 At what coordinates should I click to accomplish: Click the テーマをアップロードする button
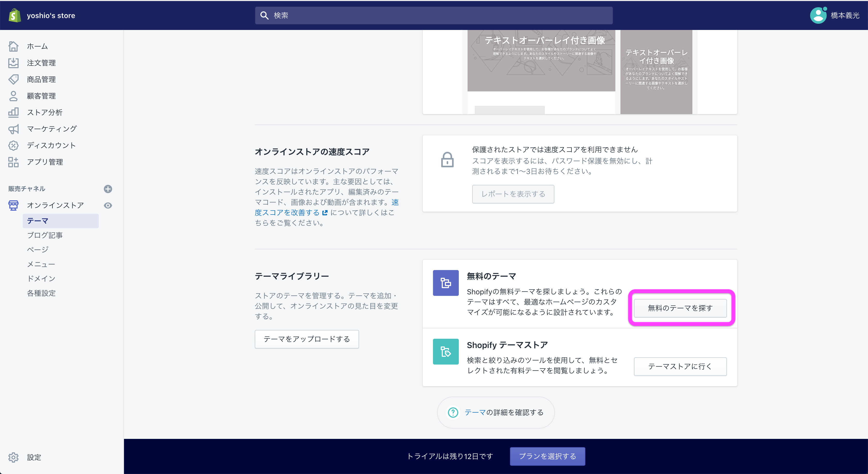coord(307,339)
